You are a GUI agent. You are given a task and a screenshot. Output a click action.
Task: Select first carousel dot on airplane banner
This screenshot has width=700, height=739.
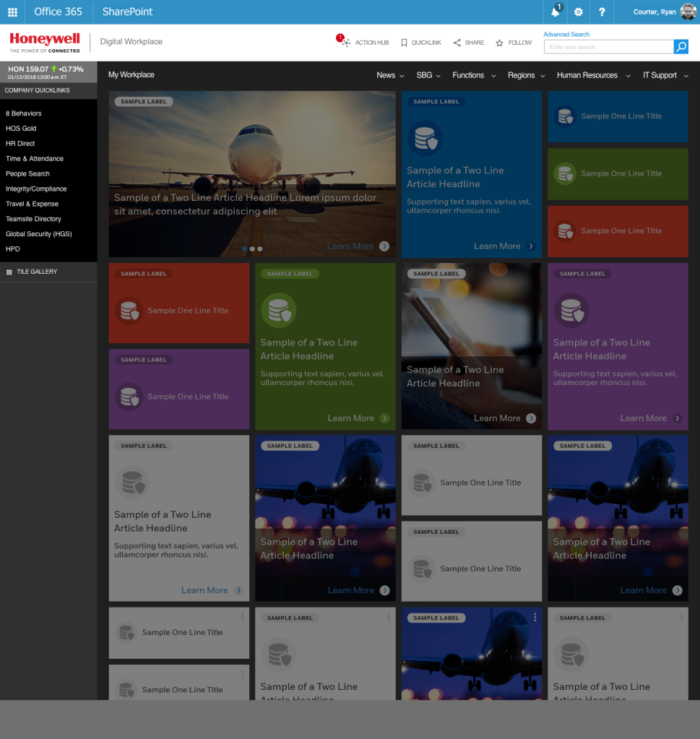click(244, 249)
